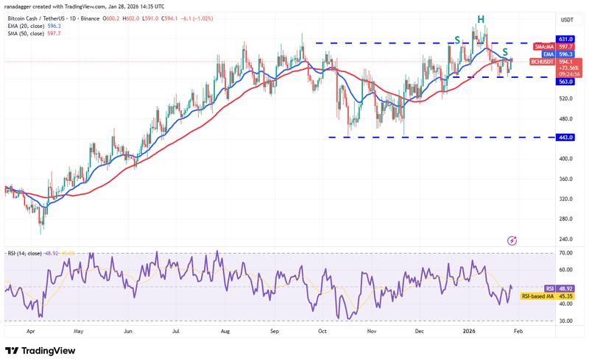Click the TradingView wordmark text
Image resolution: width=589 pixels, height=364 pixels.
[49, 351]
